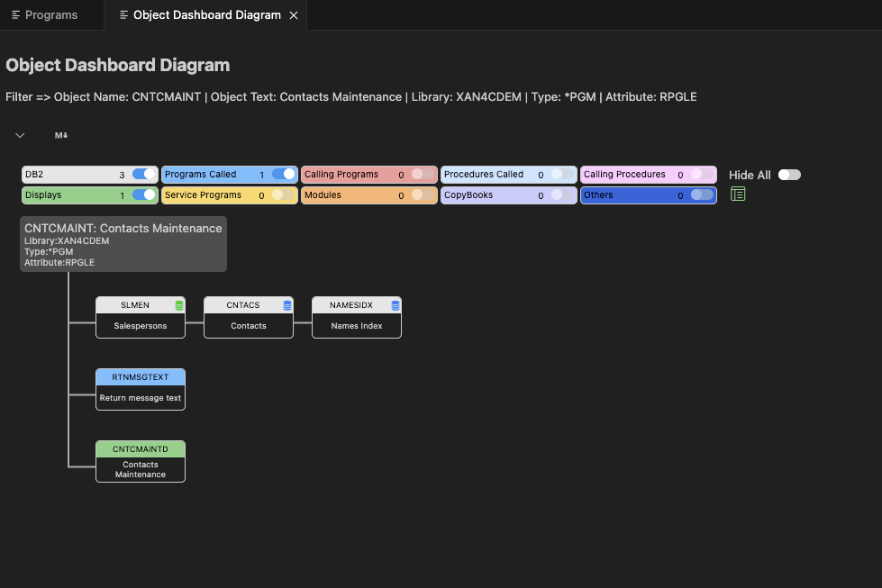
Task: Click the green database icon on SLMEN
Action: [179, 305]
